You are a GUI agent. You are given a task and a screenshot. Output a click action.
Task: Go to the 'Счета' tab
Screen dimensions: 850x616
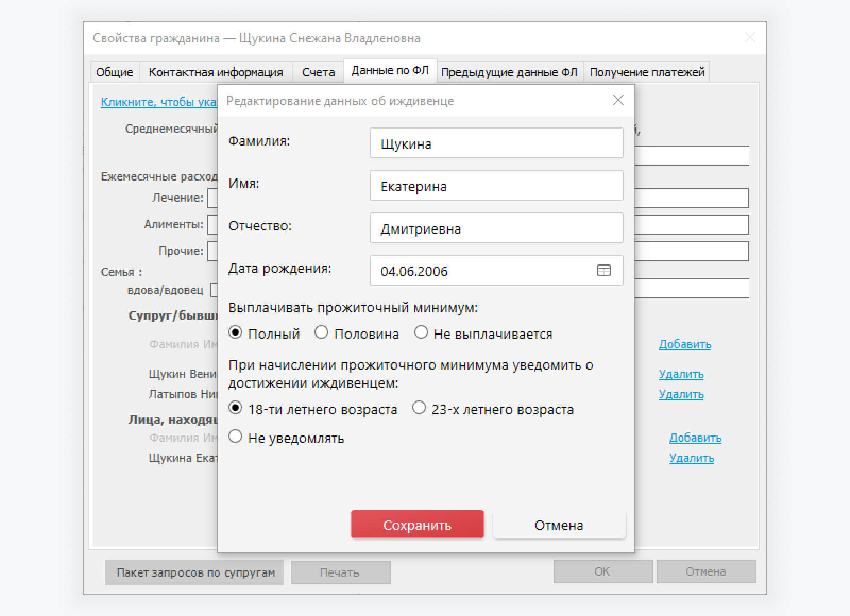click(x=318, y=72)
